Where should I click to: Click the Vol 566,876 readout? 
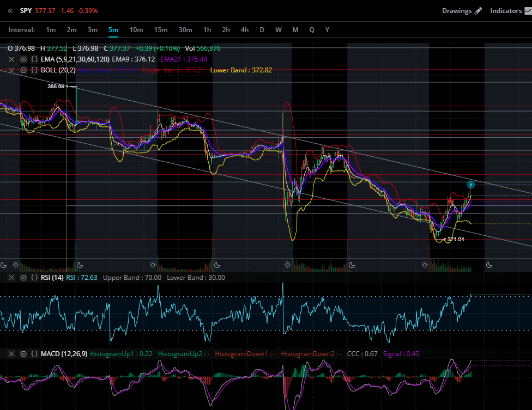[203, 48]
